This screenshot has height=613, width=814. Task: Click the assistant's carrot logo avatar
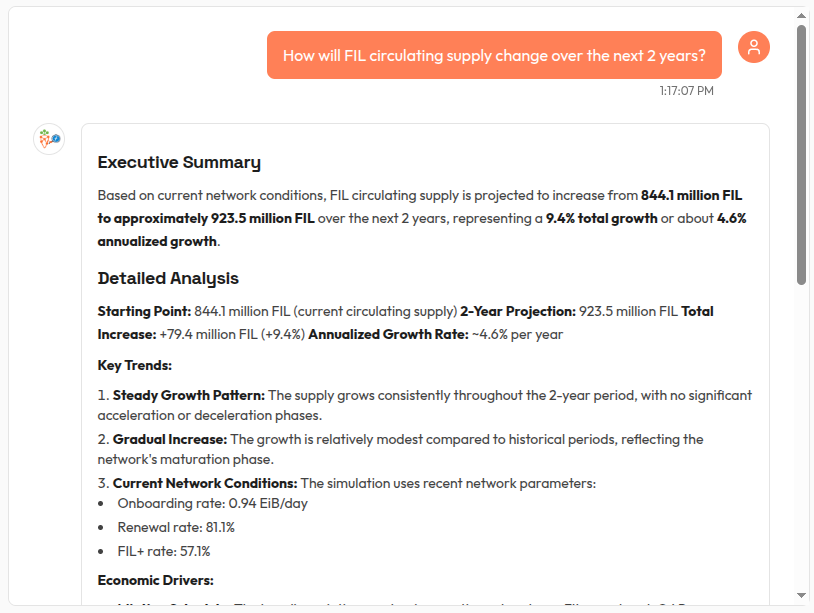click(48, 139)
